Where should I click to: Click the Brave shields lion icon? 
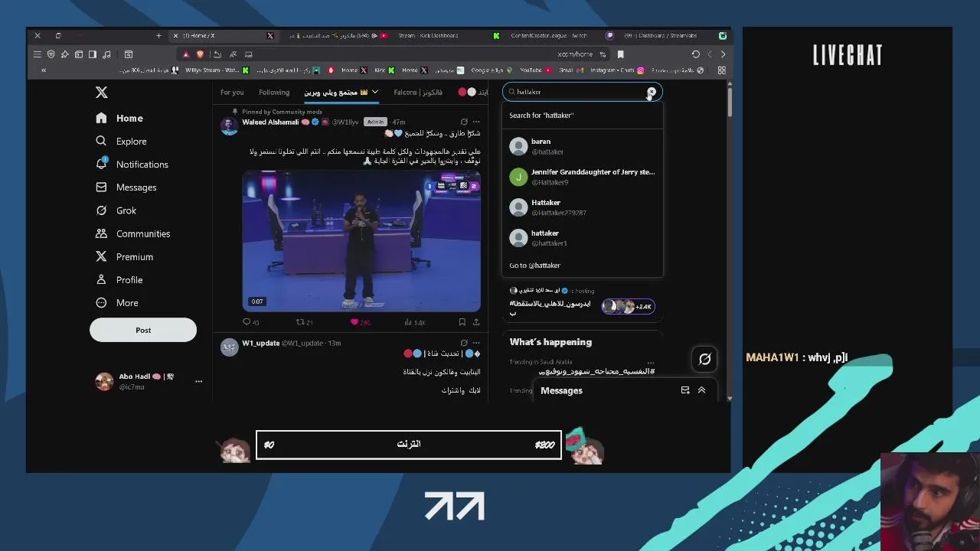coord(200,54)
